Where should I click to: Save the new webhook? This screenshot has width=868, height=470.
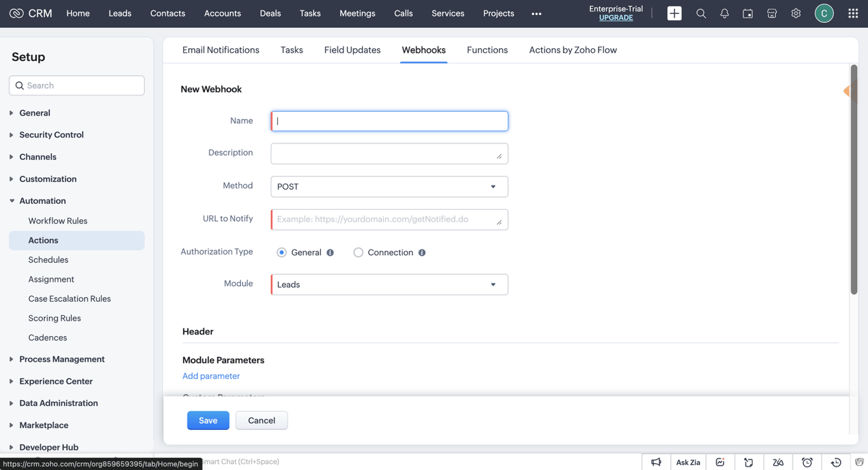tap(208, 420)
